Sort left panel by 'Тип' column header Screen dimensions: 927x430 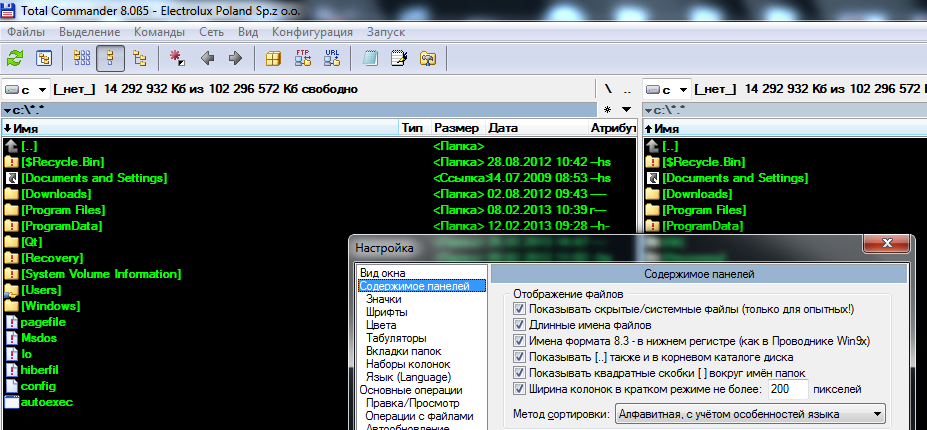click(415, 128)
